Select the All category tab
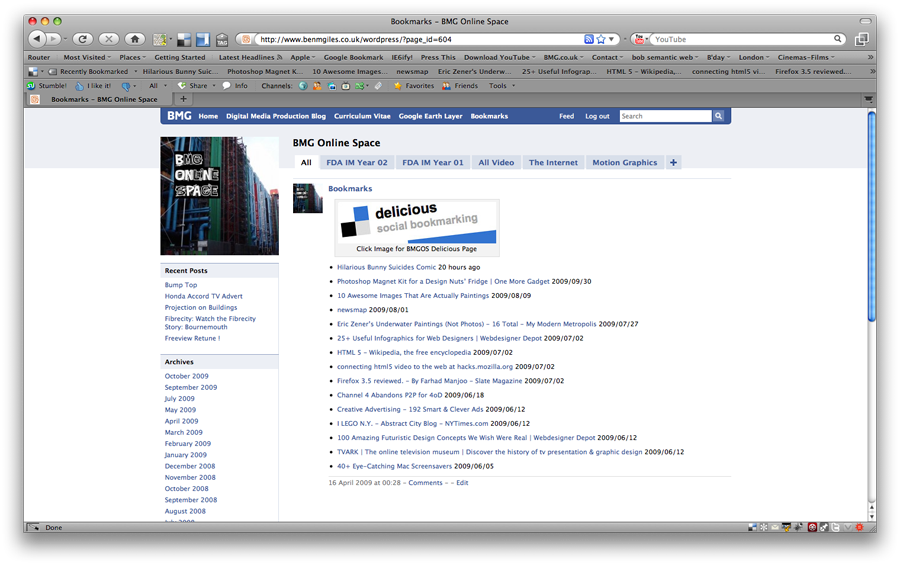Image resolution: width=900 pixels, height=565 pixels. 306,162
